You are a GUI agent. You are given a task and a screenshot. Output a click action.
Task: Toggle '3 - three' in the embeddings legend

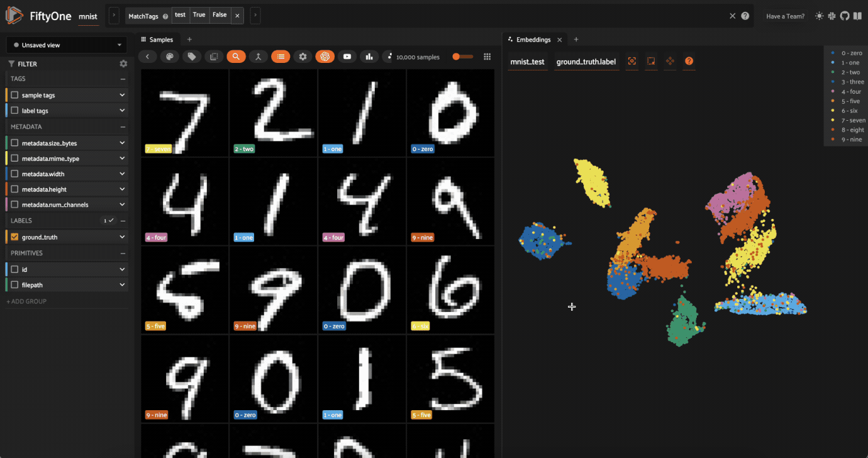coord(848,82)
